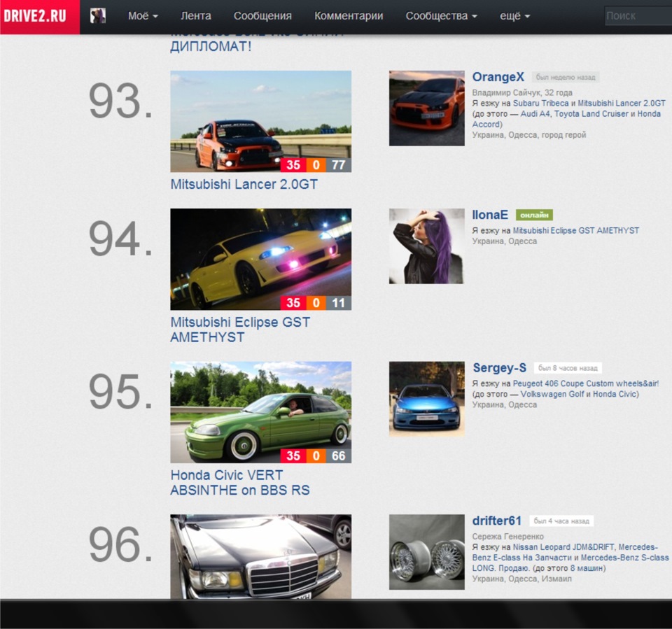Go to Сообщения
This screenshot has height=629, width=672.
pyautogui.click(x=262, y=16)
